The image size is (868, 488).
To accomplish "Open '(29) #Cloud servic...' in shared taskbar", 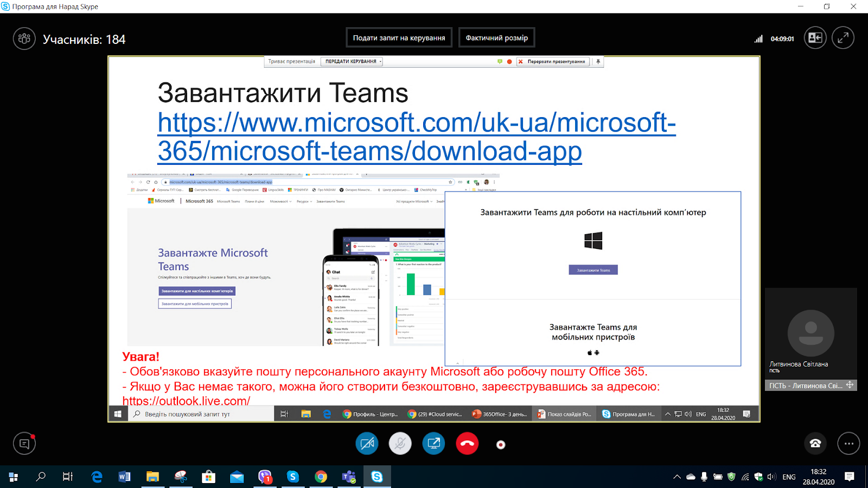I will [x=435, y=414].
